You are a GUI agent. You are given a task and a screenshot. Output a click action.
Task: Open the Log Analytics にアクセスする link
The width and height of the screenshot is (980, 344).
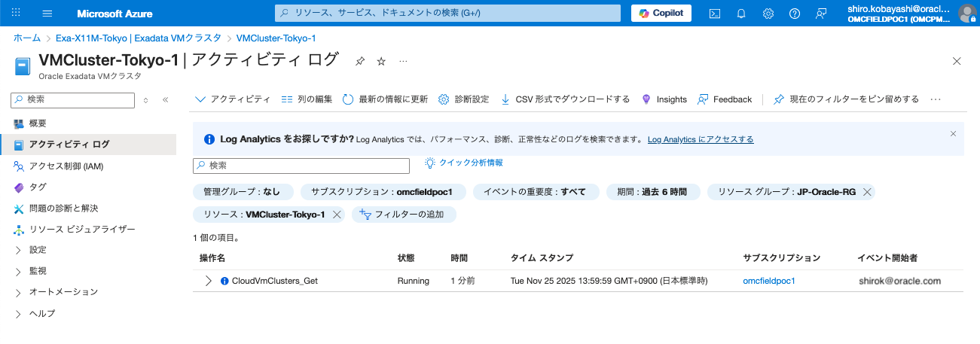701,139
